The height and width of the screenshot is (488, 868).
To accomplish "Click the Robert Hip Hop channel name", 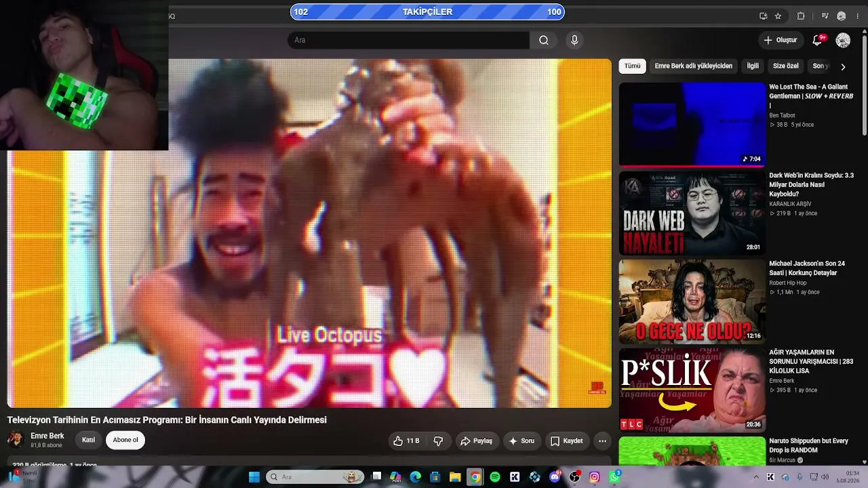I will 788,283.
